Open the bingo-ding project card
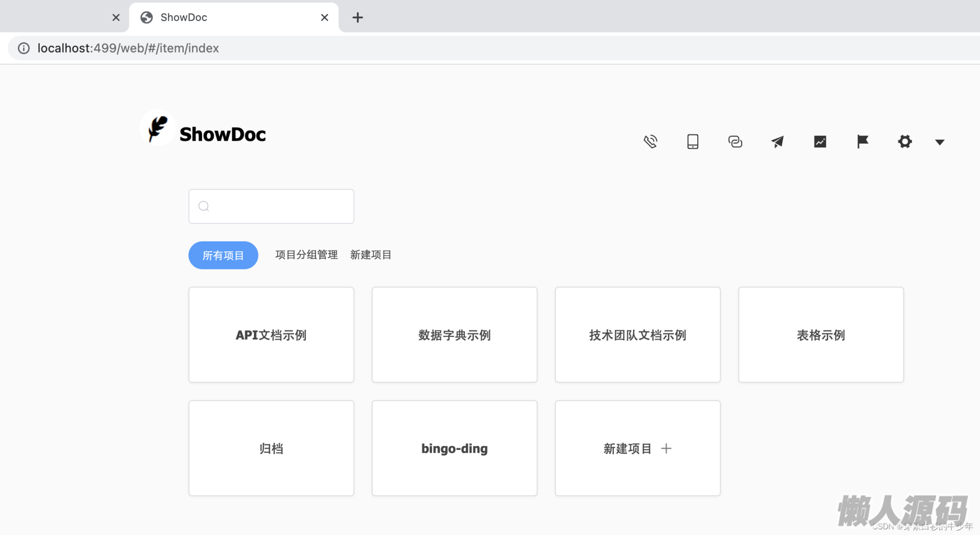 pos(454,448)
